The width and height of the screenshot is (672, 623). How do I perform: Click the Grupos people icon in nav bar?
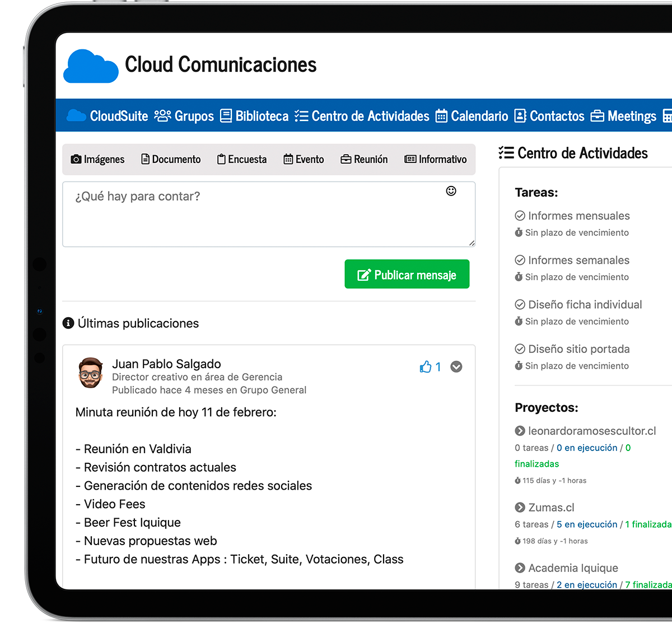163,115
